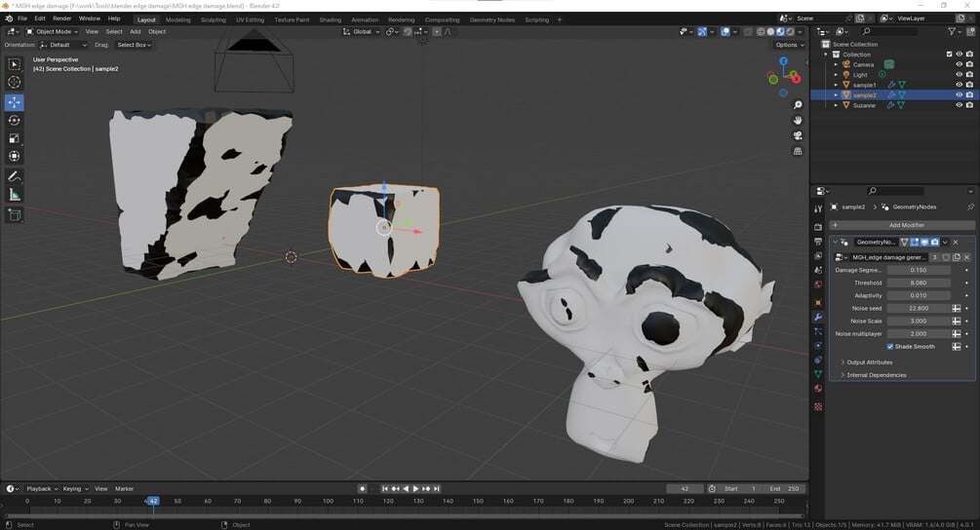Toggle the Shade Smooth checkbox

coord(890,347)
